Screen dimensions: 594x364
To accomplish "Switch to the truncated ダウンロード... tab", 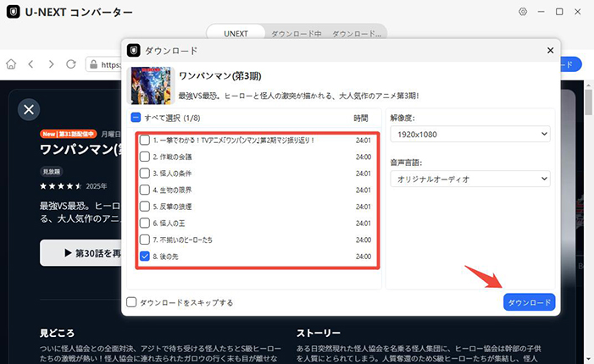I will 357,34.
